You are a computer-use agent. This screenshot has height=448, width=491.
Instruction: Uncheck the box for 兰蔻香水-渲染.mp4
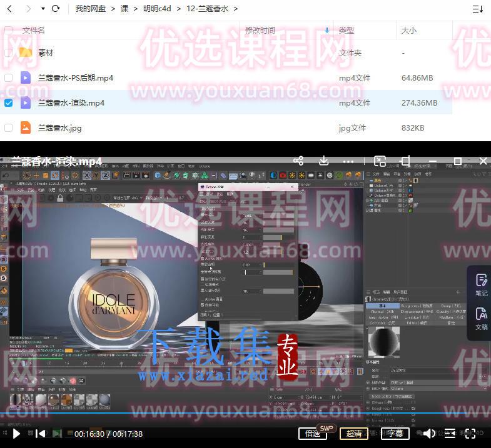[9, 102]
